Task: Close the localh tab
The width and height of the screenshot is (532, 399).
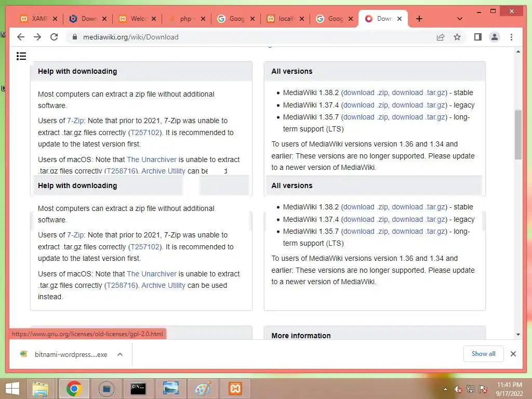Action: [x=302, y=19]
